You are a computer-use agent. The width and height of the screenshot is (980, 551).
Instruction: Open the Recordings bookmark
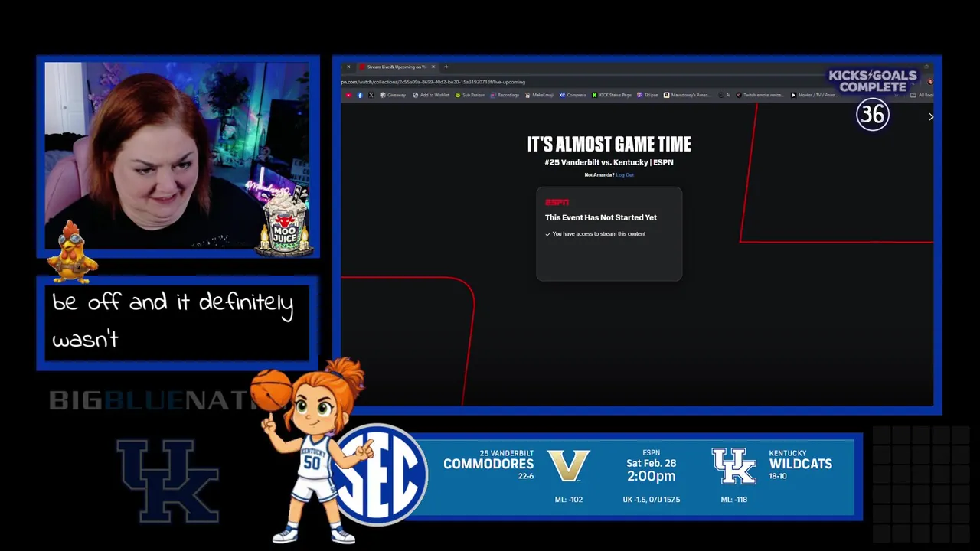tap(505, 95)
